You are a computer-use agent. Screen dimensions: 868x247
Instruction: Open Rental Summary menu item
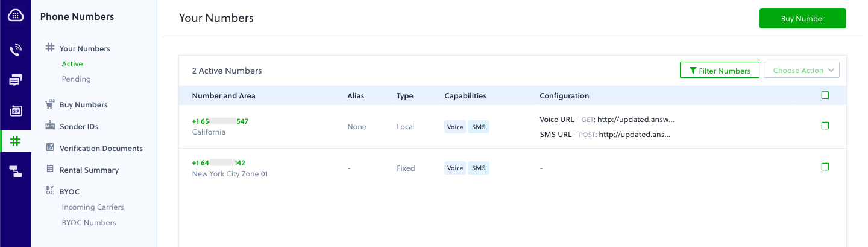tap(89, 170)
